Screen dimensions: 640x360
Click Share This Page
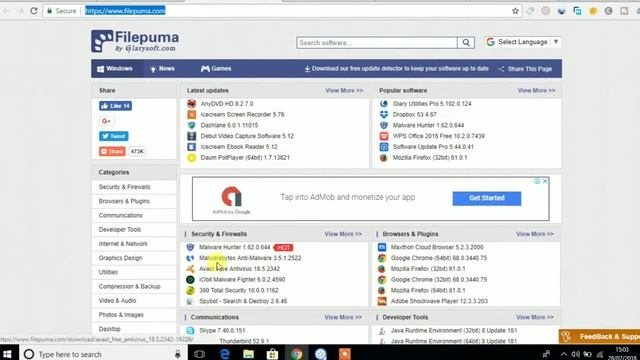[525, 69]
